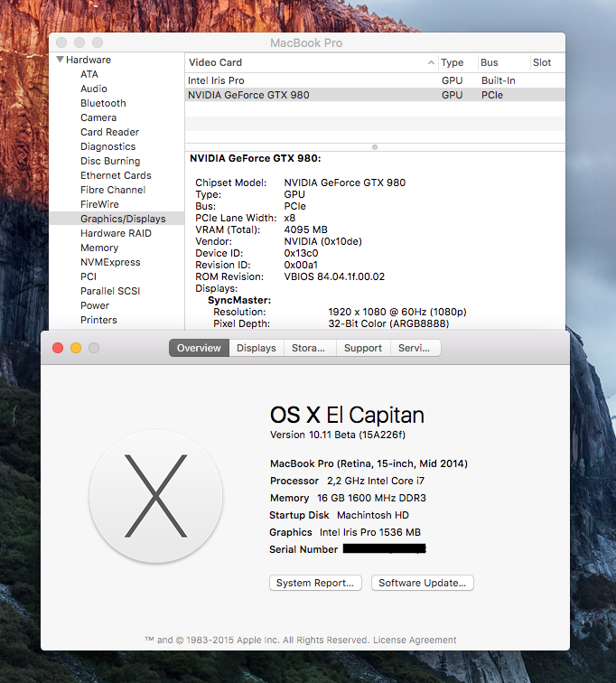Select FireWire in the sidebar

coord(99,204)
